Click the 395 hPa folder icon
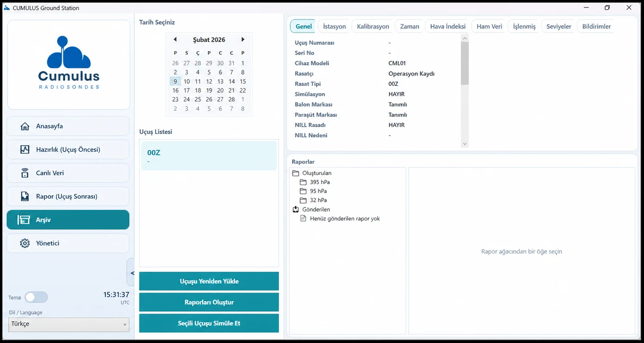This screenshot has width=644, height=343. (303, 182)
